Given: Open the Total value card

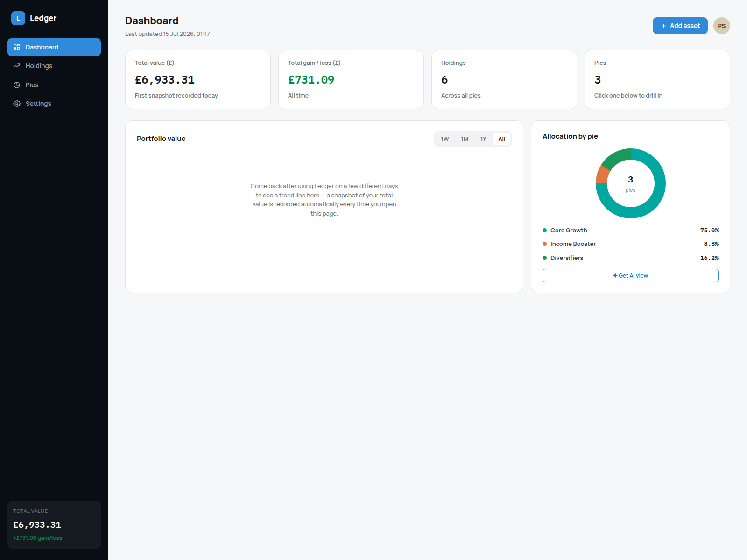Looking at the screenshot, I should (x=198, y=80).
